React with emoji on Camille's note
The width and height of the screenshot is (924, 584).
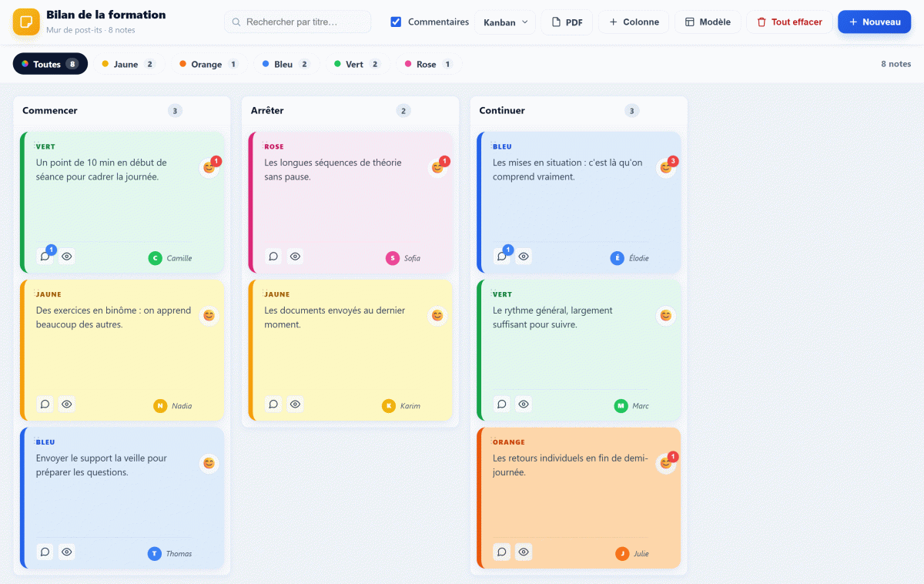click(209, 167)
